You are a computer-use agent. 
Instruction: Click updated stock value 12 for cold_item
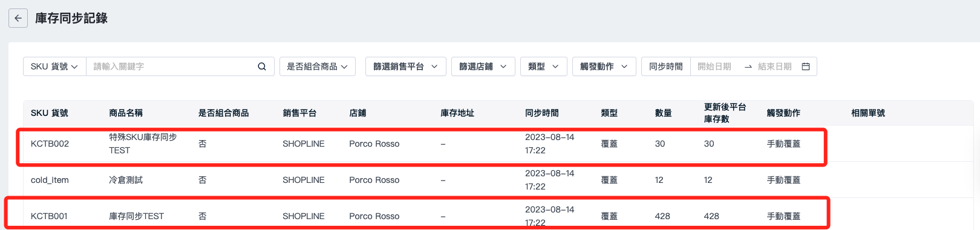pos(708,180)
